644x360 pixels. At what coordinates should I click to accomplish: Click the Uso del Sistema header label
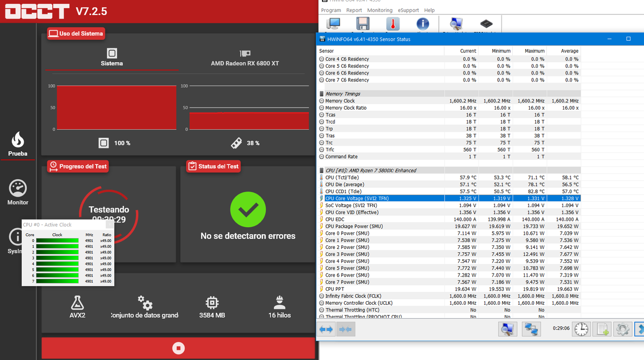click(x=76, y=34)
